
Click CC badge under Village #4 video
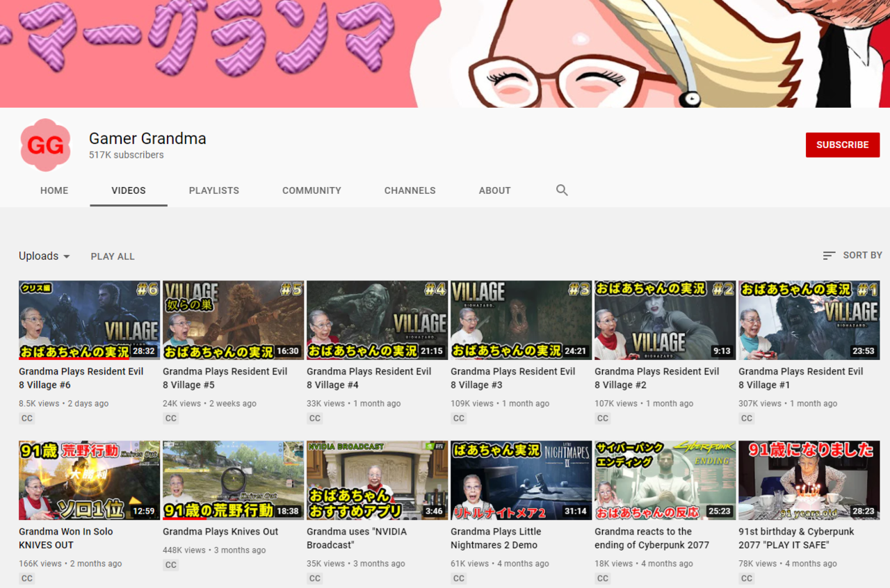315,418
